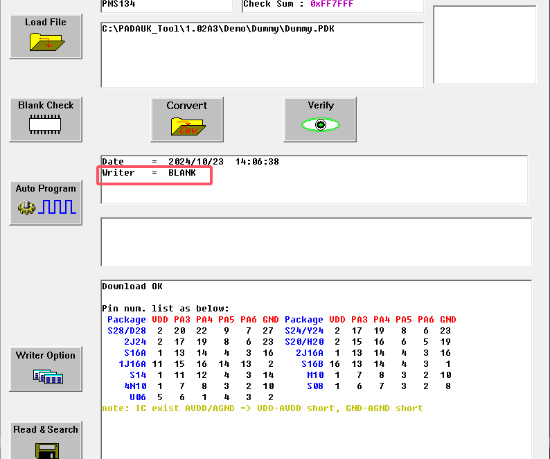550x459 pixels.
Task: Click the 2J16A package entry
Action: pos(309,353)
